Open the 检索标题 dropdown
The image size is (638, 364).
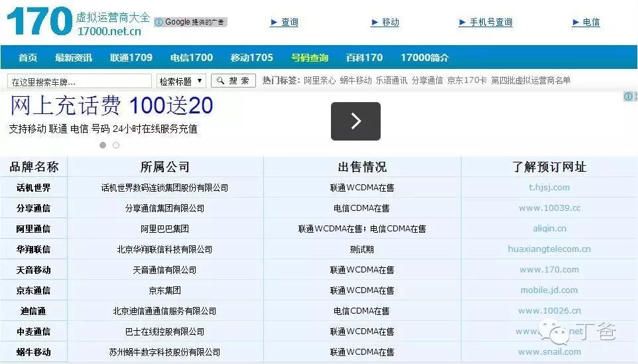coord(181,81)
